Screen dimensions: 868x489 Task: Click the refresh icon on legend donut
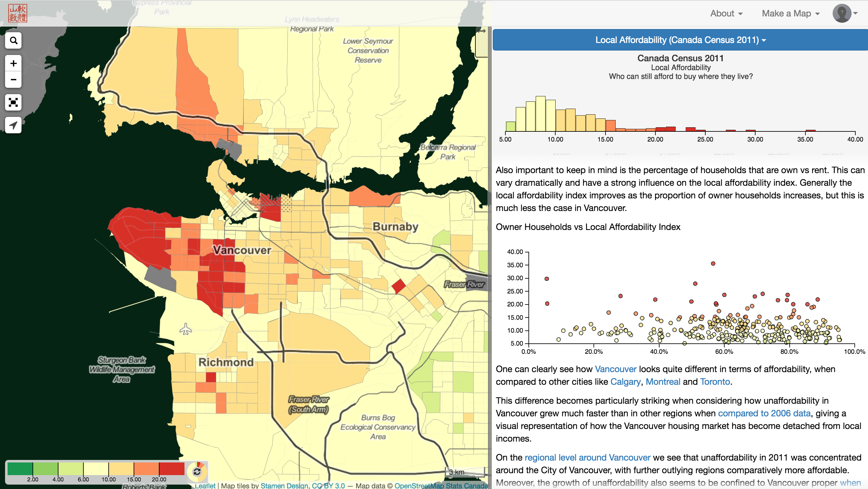coord(197,472)
